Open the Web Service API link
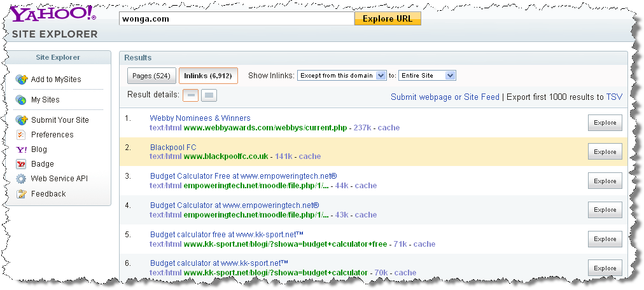The width and height of the screenshot is (644, 290). point(60,179)
